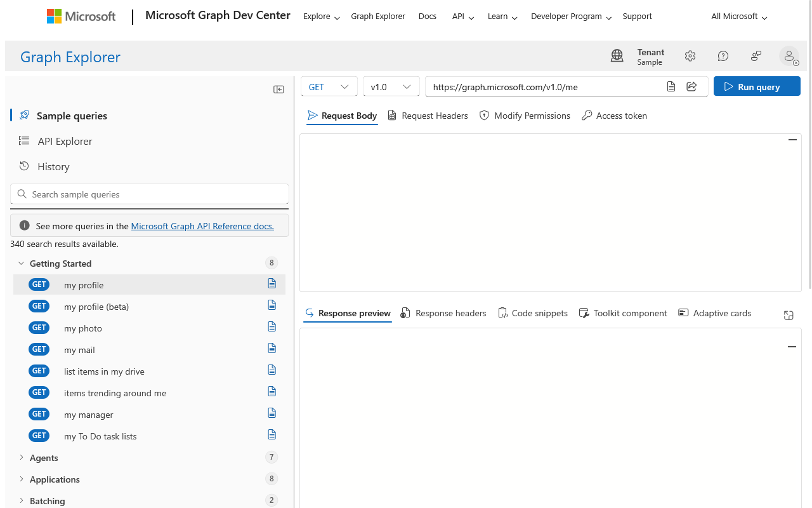Viewport: 812px width, 508px height.
Task: Open the HTTP method GET dropdown
Action: pyautogui.click(x=329, y=86)
